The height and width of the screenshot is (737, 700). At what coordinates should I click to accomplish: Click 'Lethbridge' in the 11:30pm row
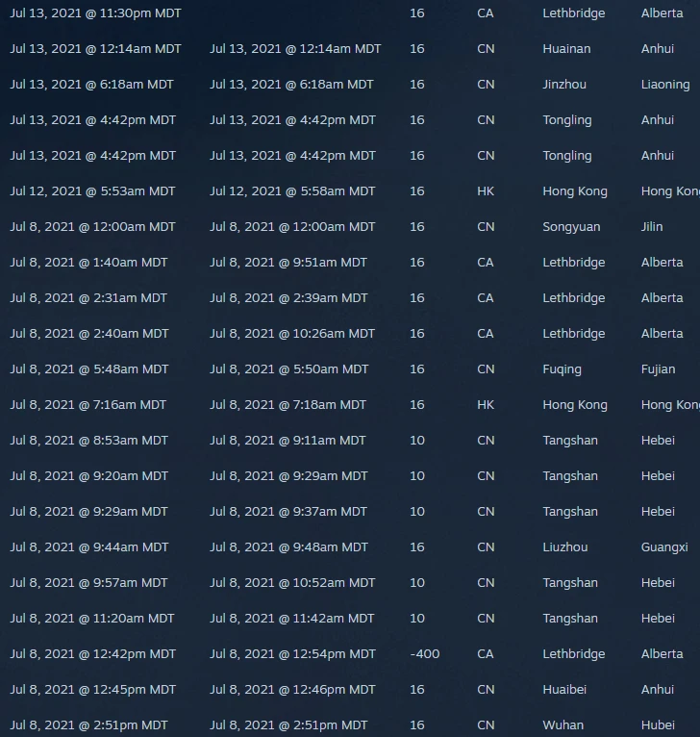click(574, 13)
